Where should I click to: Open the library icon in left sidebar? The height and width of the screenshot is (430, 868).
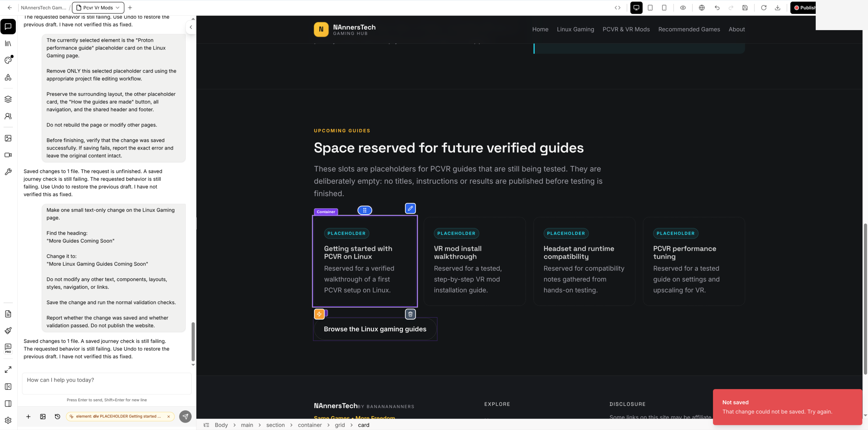click(x=8, y=43)
